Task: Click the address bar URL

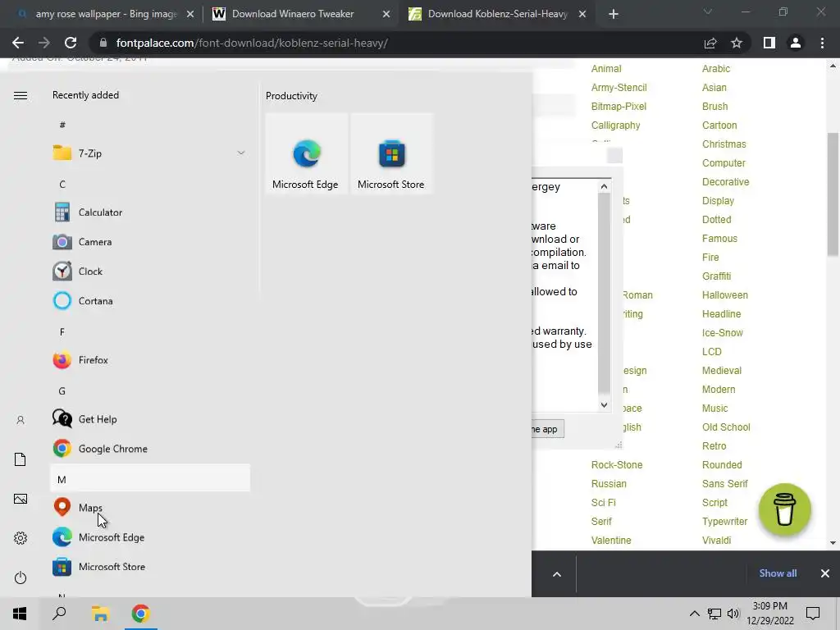Action: (252, 43)
